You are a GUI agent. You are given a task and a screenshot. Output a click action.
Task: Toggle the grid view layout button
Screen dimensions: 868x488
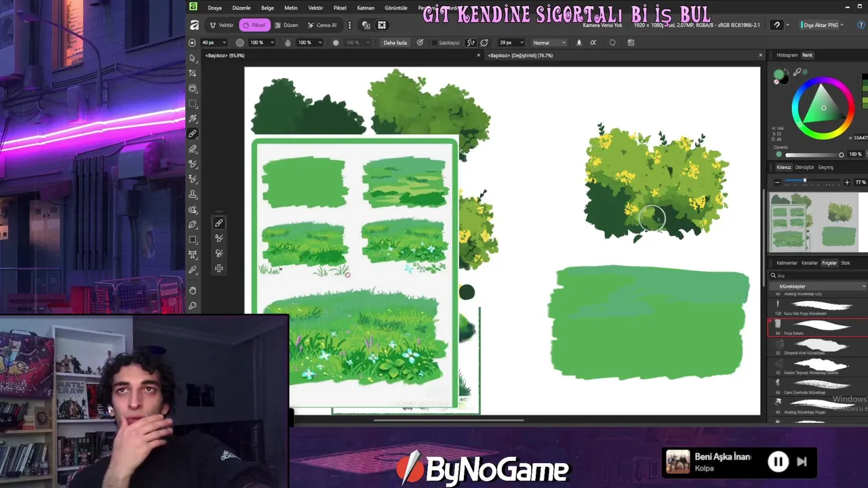(382, 25)
